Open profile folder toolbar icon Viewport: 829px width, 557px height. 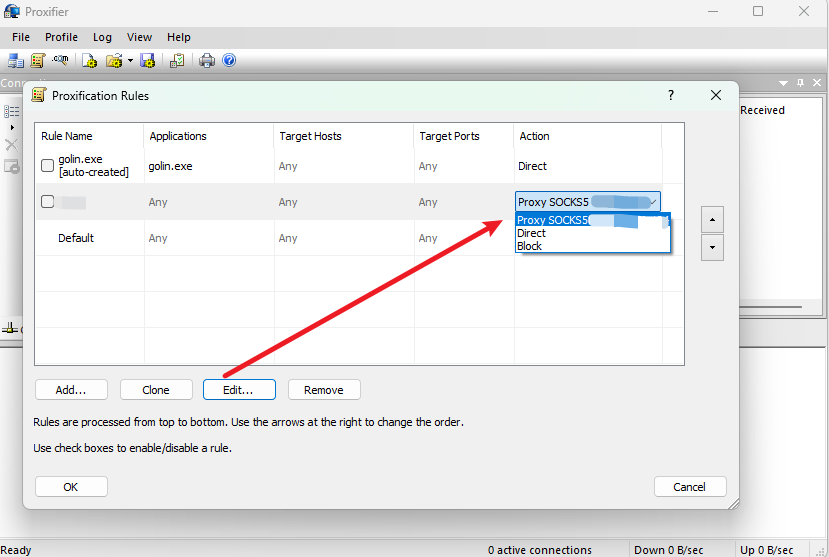click(114, 61)
